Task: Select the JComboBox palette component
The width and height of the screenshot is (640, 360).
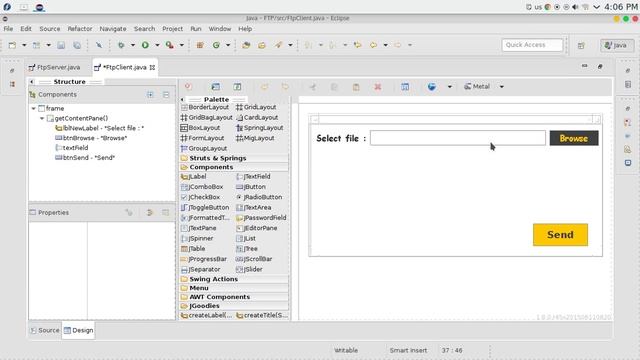Action: tap(202, 187)
